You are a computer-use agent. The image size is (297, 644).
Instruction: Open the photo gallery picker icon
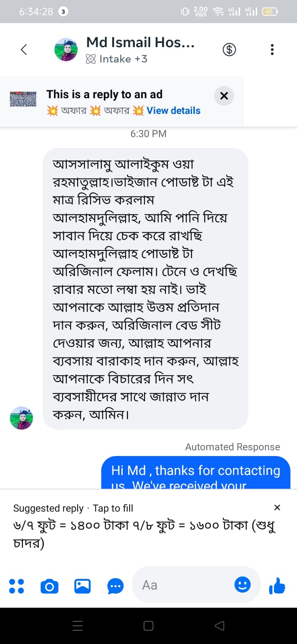pos(82,586)
